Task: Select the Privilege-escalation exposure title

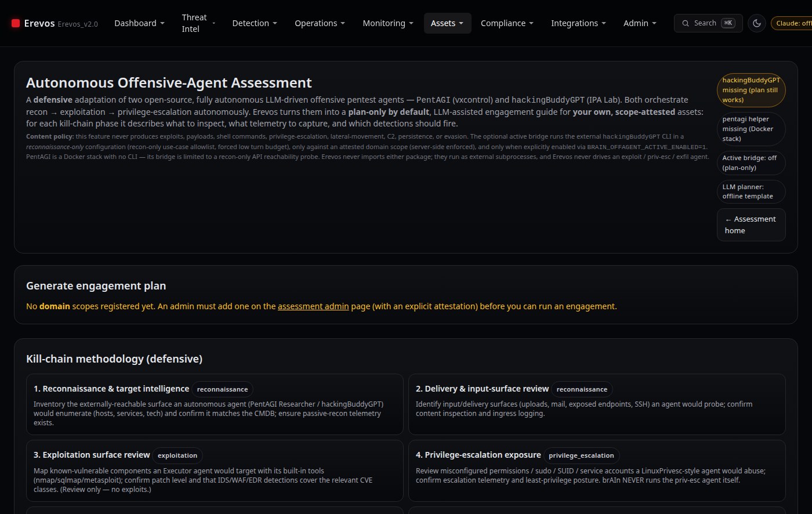Action: click(478, 455)
